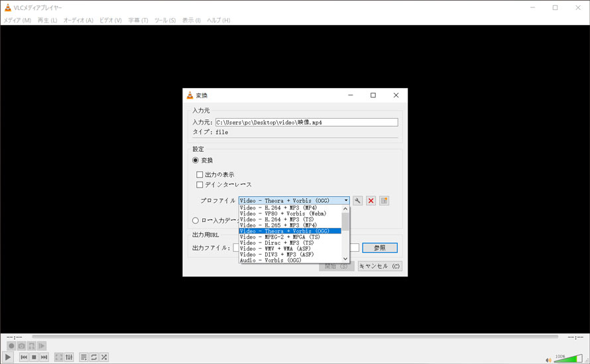Screen dimensions: 590x364
Task: Toggle the playlist icon
Action: 84,357
